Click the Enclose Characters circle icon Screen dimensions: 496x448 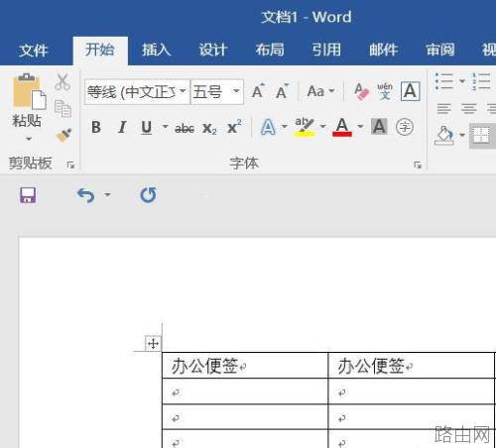pos(405,127)
